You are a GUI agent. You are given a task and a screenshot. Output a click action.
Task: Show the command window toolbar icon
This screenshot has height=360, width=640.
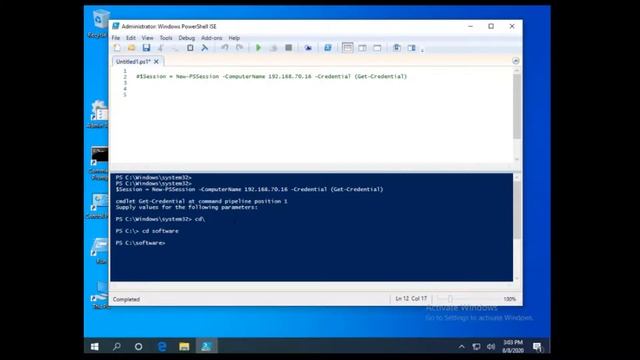point(396,48)
